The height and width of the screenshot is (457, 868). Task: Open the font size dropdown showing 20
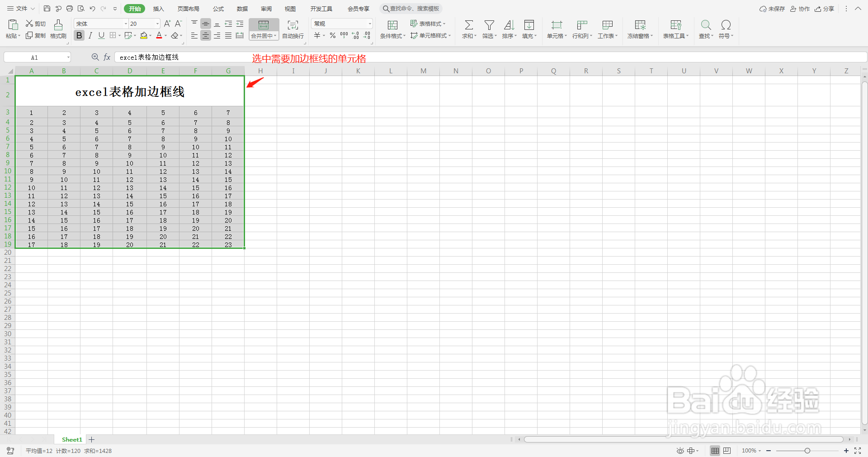point(157,24)
